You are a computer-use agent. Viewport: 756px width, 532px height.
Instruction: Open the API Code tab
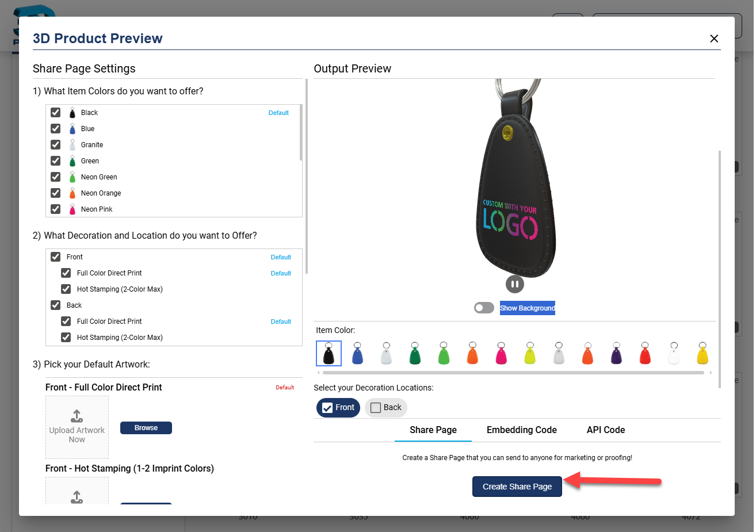tap(606, 430)
